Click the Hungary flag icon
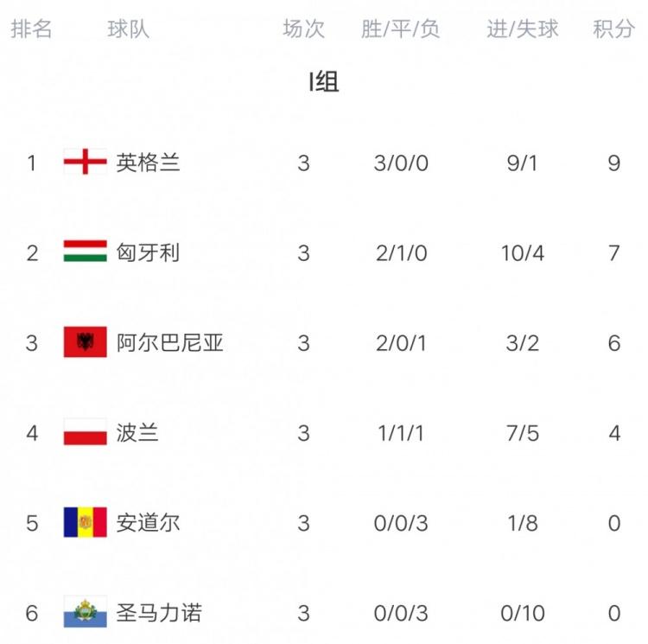The width and height of the screenshot is (648, 644). click(85, 252)
